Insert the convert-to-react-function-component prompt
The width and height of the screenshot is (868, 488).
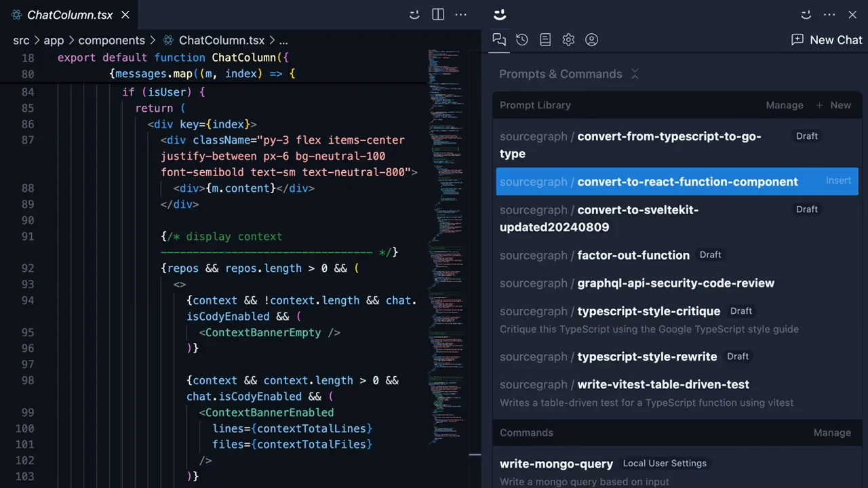838,180
